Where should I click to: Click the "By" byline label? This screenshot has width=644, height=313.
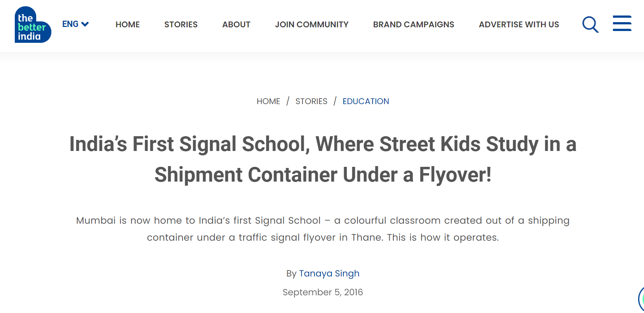click(x=291, y=274)
